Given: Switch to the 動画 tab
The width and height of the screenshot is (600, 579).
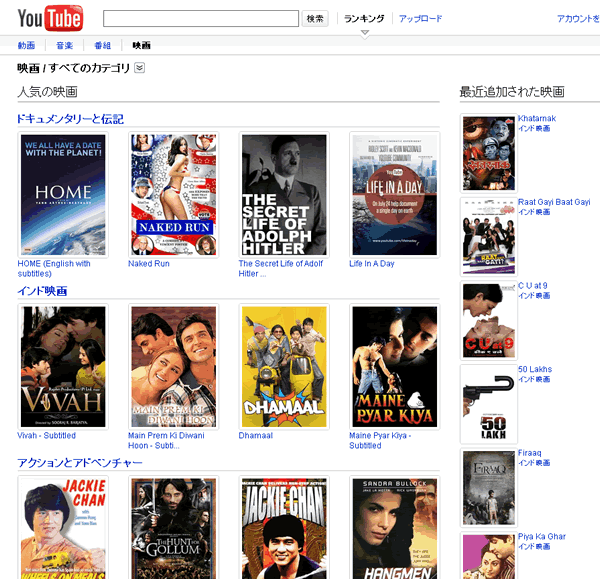Looking at the screenshot, I should click(x=26, y=45).
